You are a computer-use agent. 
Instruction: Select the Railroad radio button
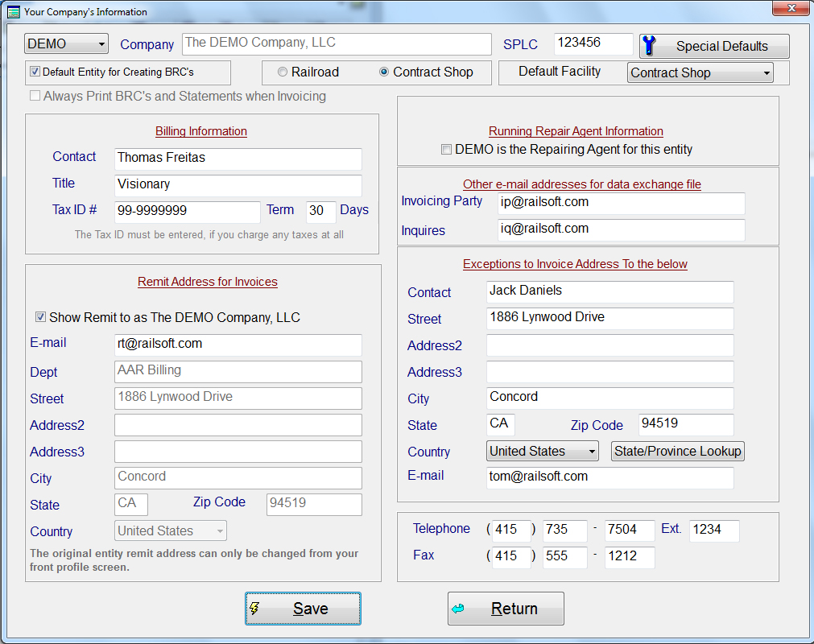coord(283,72)
